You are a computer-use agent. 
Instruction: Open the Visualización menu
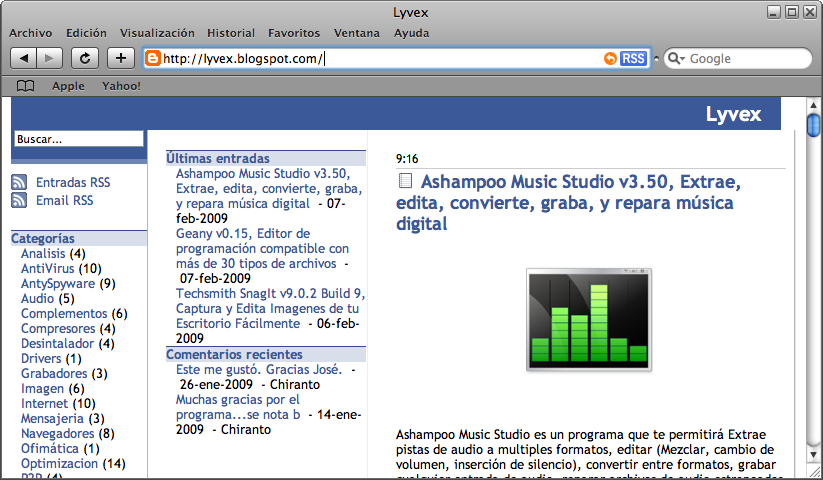point(157,33)
